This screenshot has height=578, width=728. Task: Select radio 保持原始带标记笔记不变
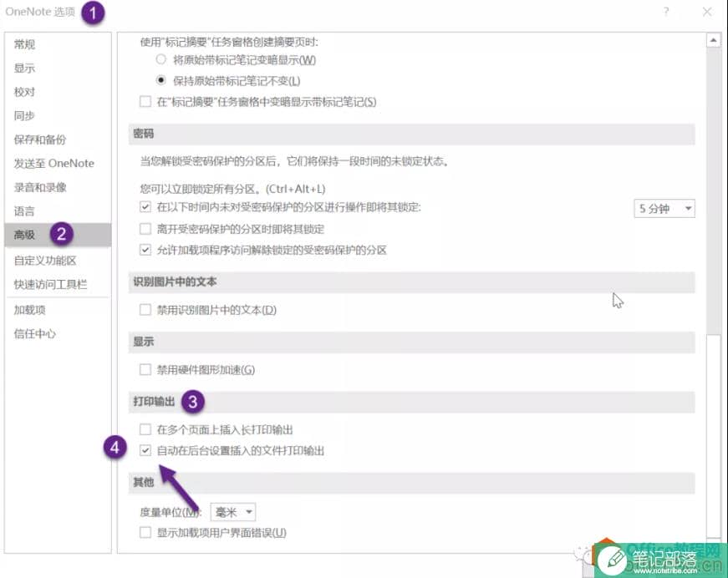coord(160,80)
